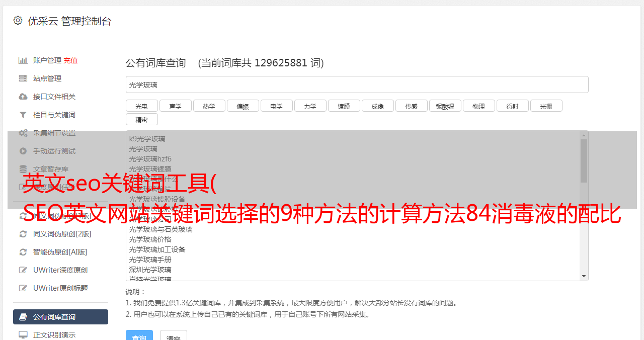644x340 pixels.
Task: Click the red 充值 link
Action: click(x=70, y=60)
